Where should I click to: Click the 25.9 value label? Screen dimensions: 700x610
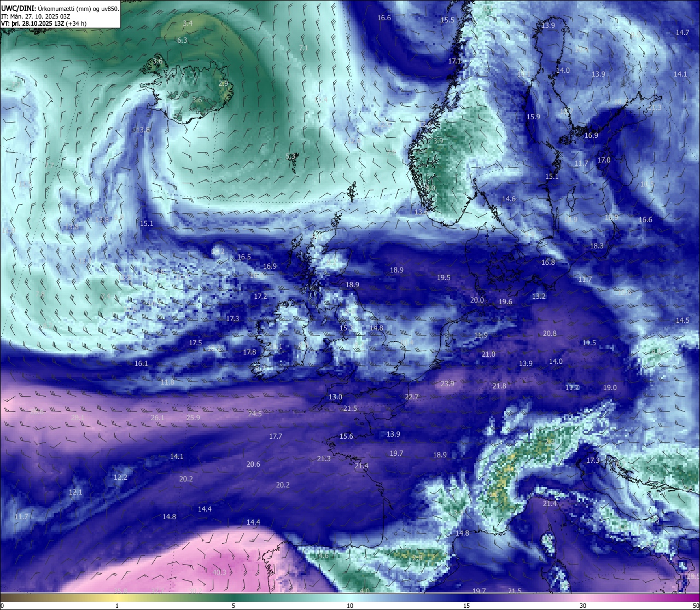tap(193, 417)
